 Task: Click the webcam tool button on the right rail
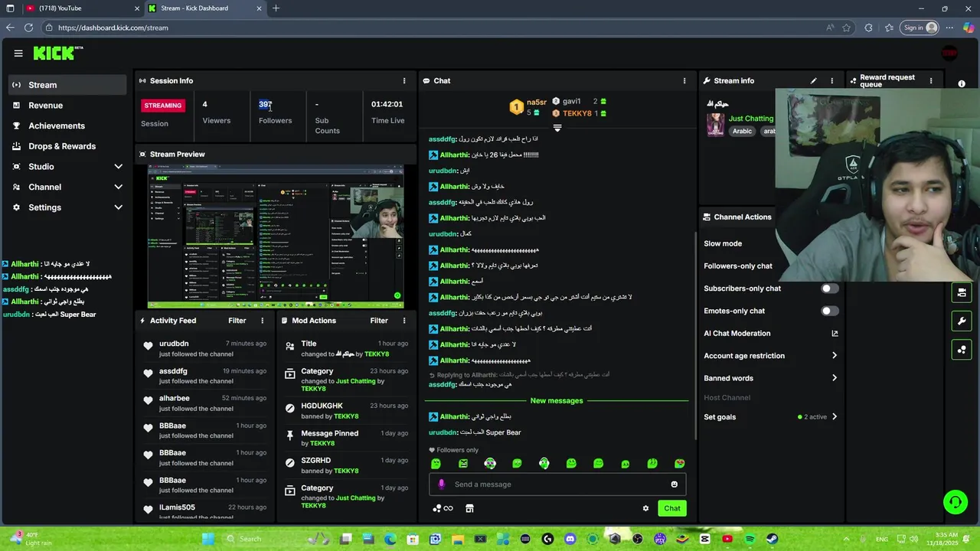coord(962,292)
